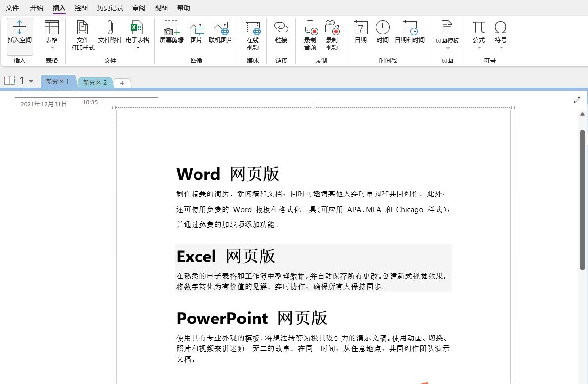Click the vertical scrollbar thumb
The image size is (588, 384).
tap(582, 200)
